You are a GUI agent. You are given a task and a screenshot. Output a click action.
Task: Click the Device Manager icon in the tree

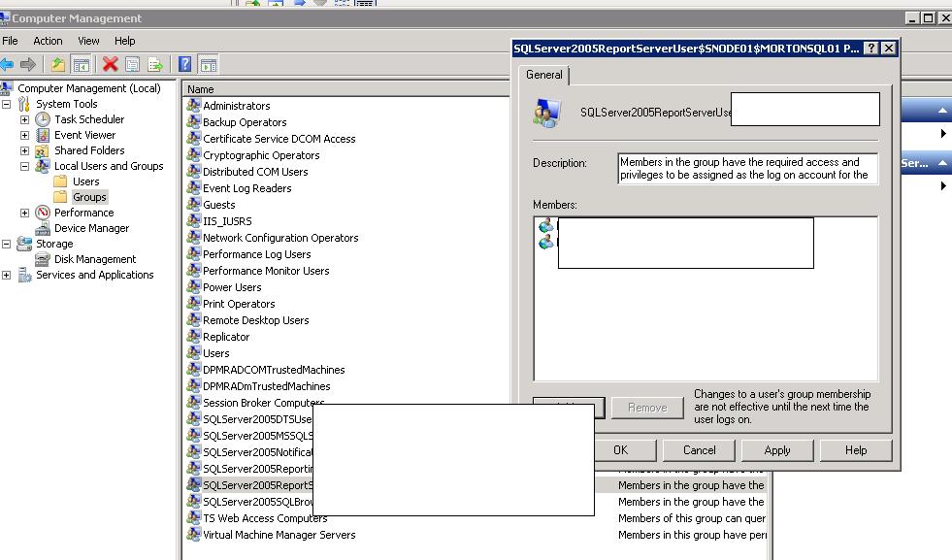45,228
